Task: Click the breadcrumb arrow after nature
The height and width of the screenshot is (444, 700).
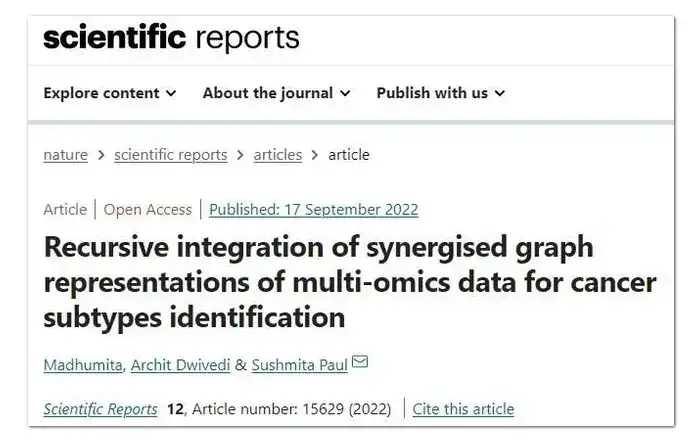Action: tap(101, 155)
